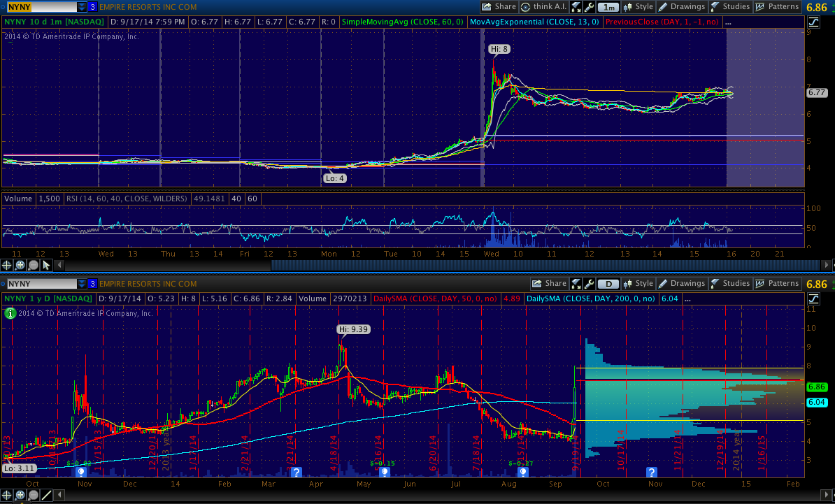Click the blue 3 link-color box in bottom chart
The height and width of the screenshot is (504, 835).
[92, 284]
